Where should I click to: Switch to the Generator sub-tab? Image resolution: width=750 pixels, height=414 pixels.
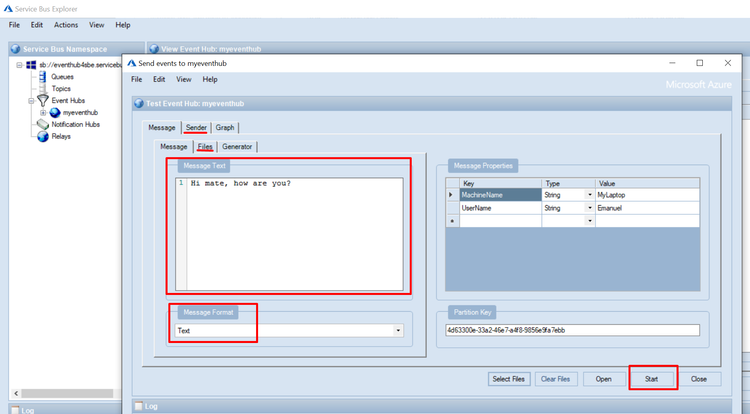(x=237, y=147)
